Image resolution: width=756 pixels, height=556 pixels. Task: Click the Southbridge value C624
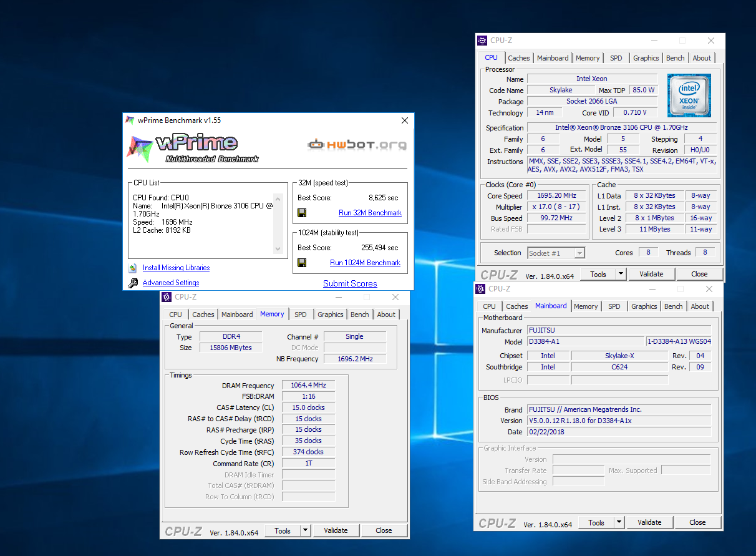(619, 367)
